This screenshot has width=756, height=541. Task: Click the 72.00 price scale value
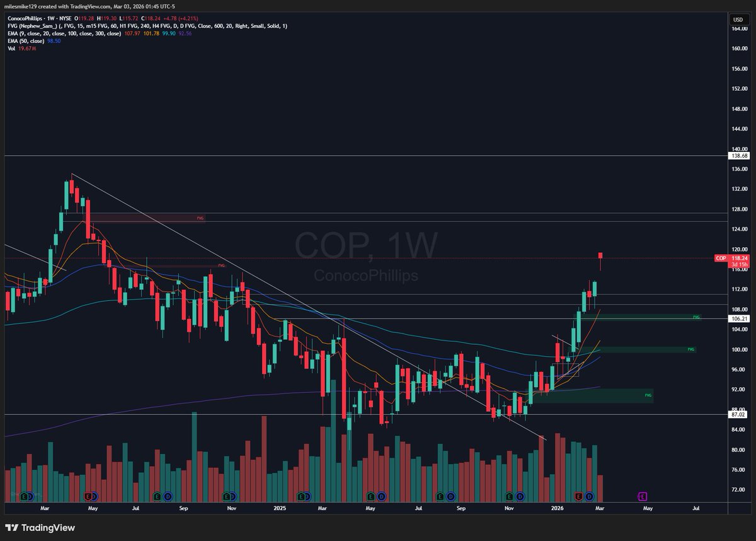(x=740, y=489)
